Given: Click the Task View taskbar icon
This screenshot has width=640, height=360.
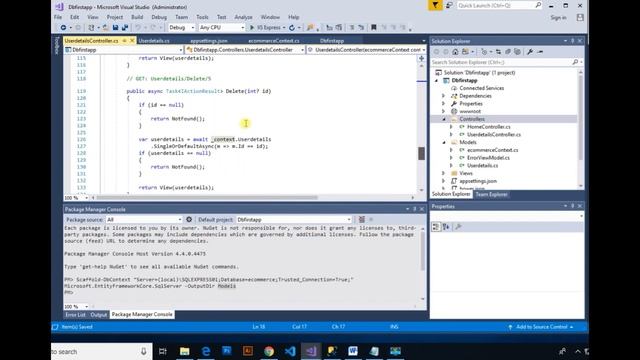Looking at the screenshot, I should point(162,351).
